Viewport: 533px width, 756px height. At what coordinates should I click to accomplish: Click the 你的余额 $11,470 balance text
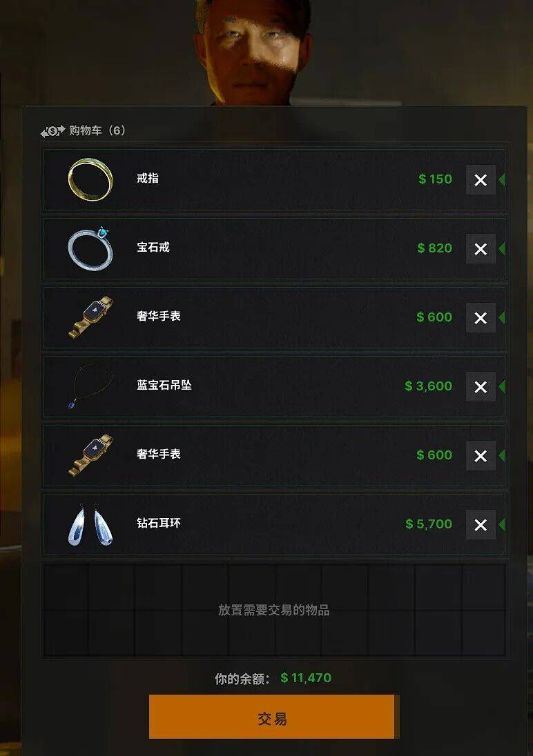tap(273, 678)
